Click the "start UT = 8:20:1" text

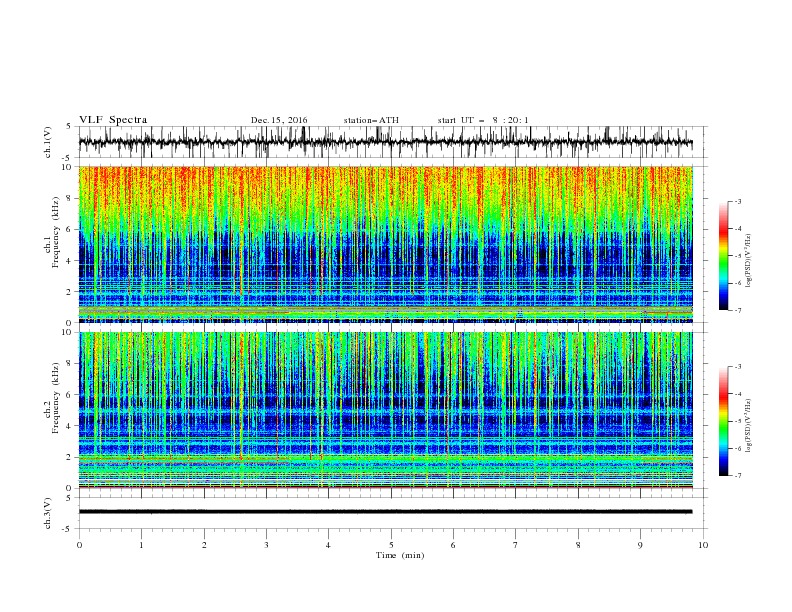pos(483,120)
